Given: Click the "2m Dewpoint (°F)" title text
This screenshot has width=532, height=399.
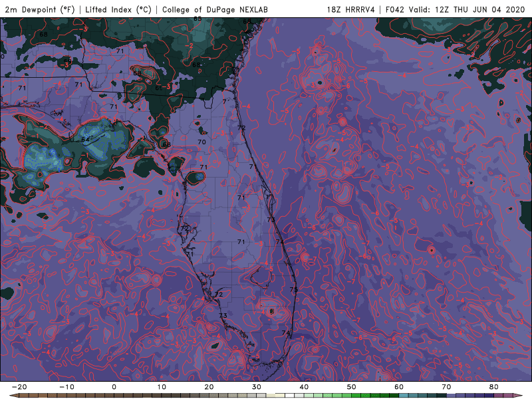Looking at the screenshot, I should pos(40,9).
